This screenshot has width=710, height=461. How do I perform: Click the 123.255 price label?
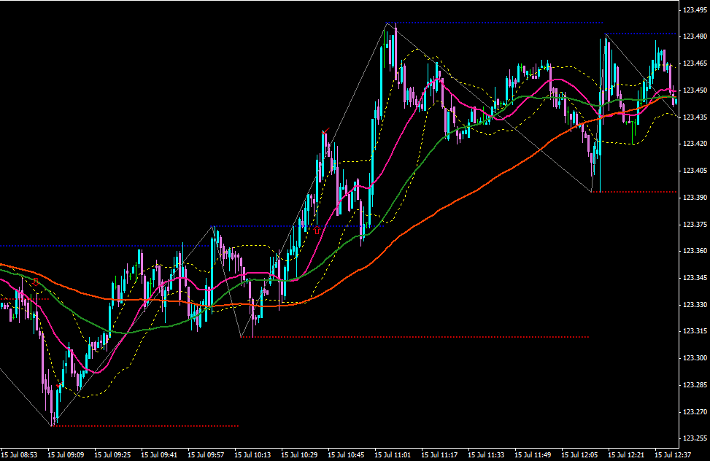(x=696, y=438)
